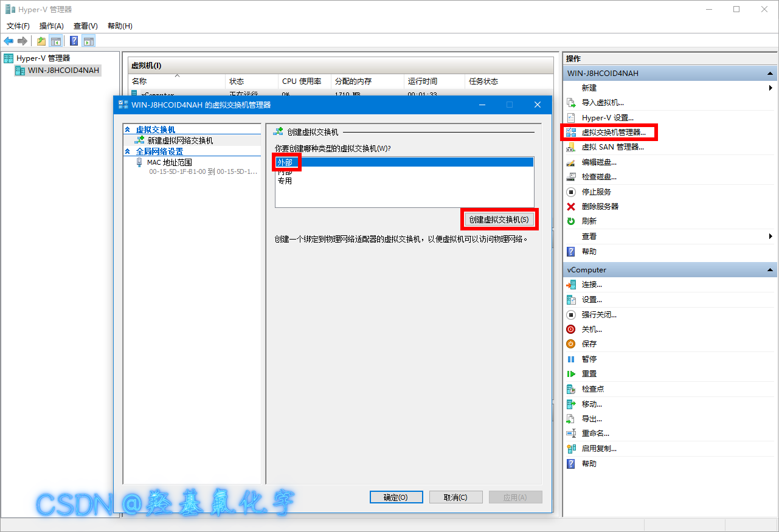Click the Back arrow in the toolbar
This screenshot has width=779, height=532.
[x=9, y=41]
